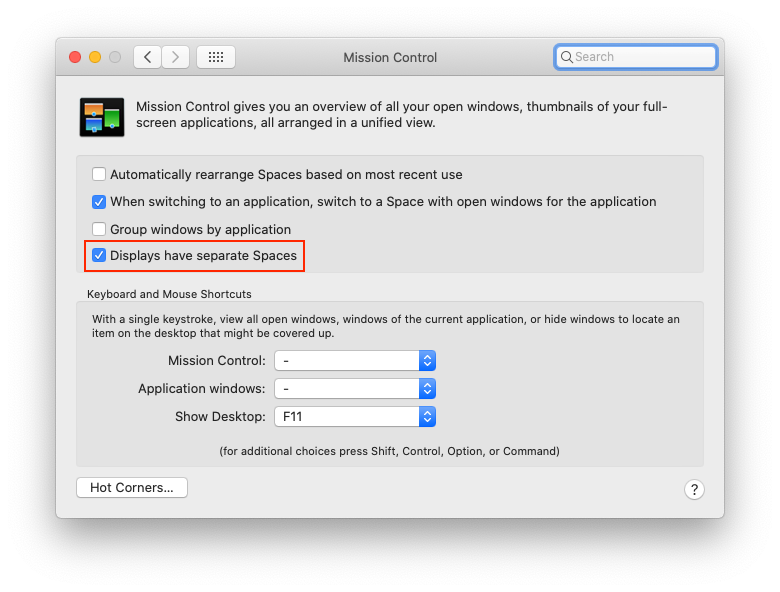The image size is (780, 592).
Task: Show all preferences grid button
Action: [x=216, y=57]
